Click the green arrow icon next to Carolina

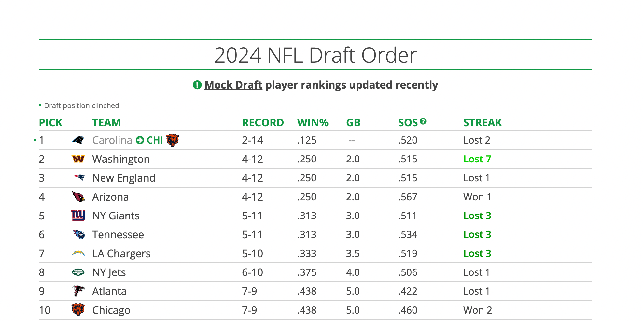140,140
